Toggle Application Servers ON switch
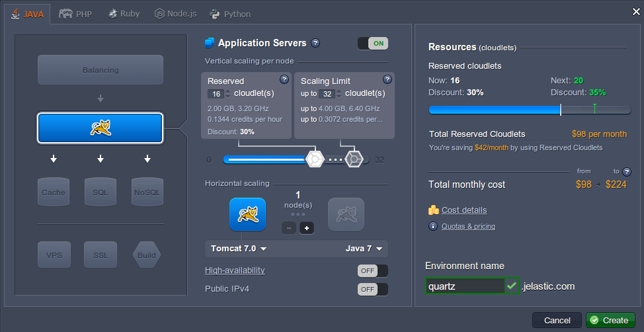 373,43
